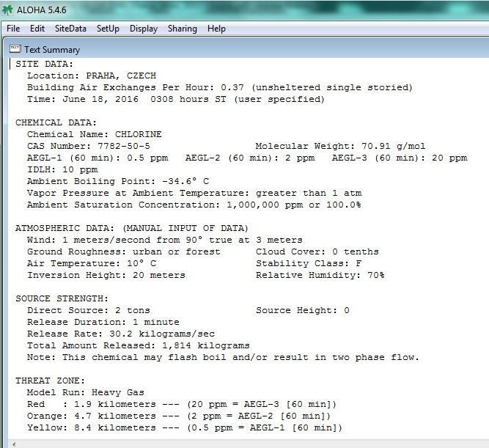Click the ALOHA palm tree application icon
489x448 pixels.
7,10
